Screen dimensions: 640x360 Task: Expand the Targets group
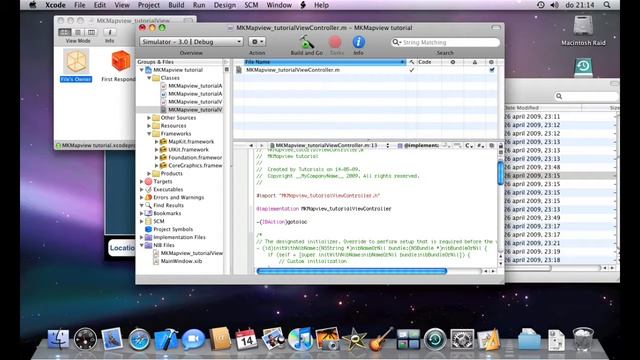(x=142, y=181)
